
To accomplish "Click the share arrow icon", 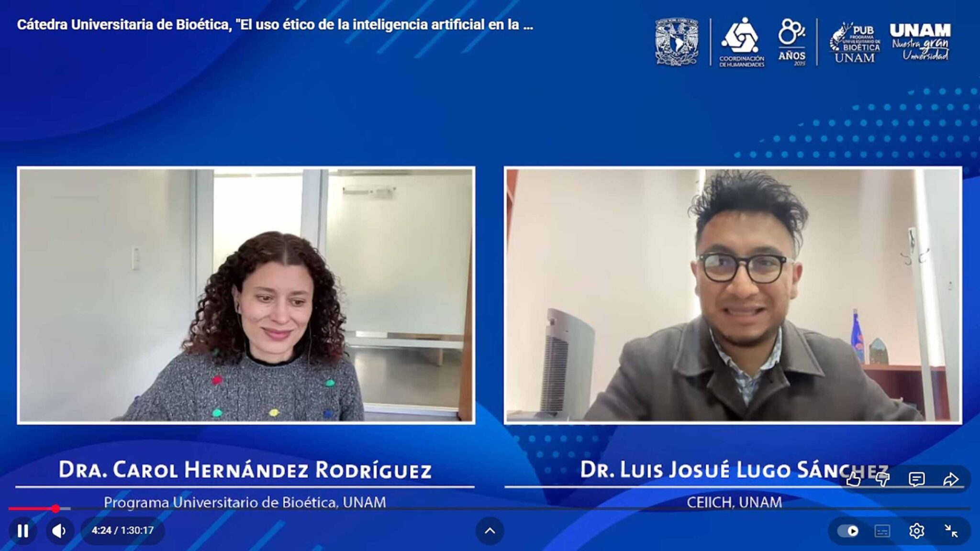I will [x=950, y=479].
